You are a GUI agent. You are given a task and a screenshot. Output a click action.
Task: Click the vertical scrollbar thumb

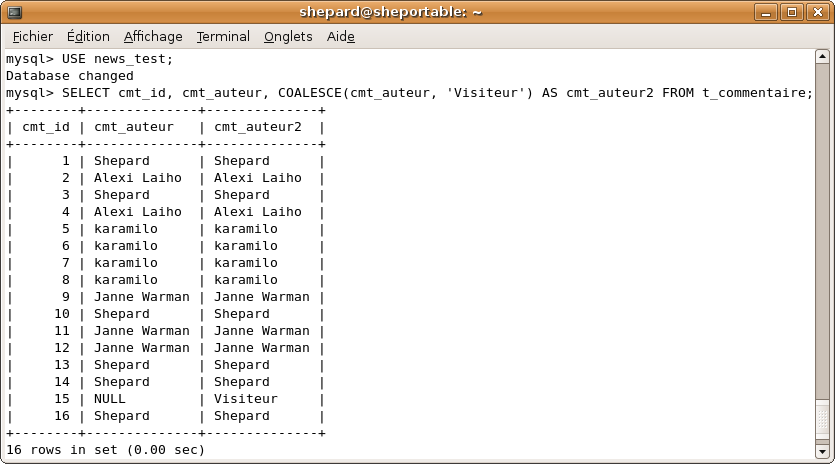[x=823, y=422]
